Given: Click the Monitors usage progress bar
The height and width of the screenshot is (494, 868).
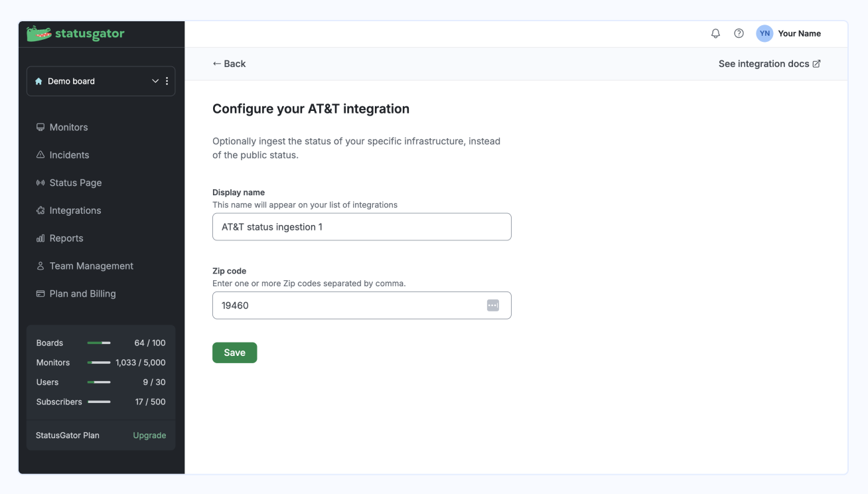Looking at the screenshot, I should coord(99,363).
